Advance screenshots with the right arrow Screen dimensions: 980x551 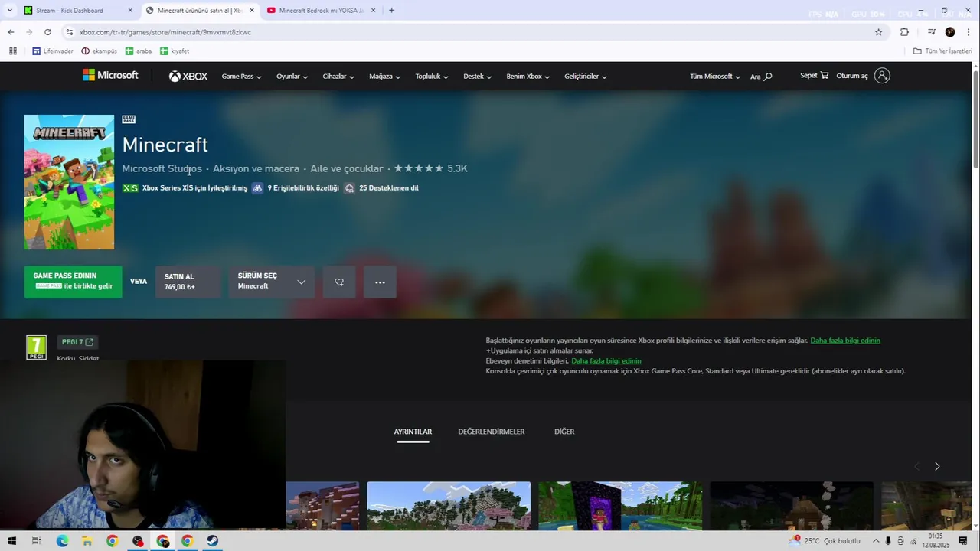(937, 466)
